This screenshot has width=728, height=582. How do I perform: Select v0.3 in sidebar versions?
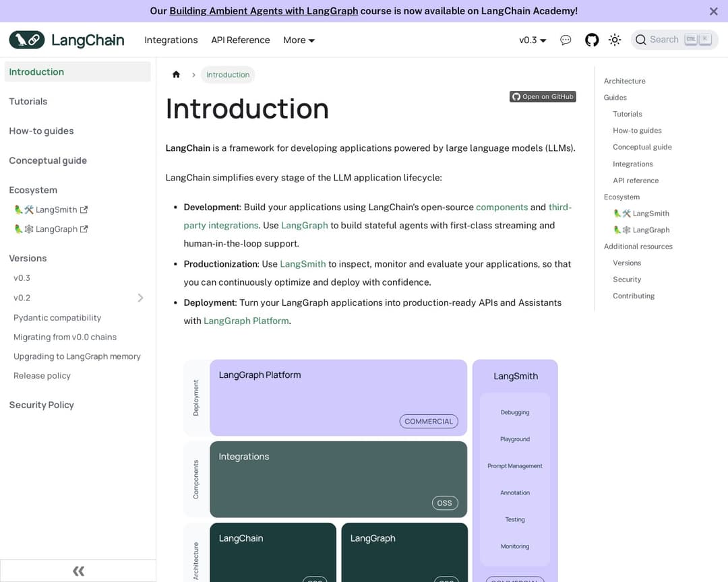(x=22, y=278)
